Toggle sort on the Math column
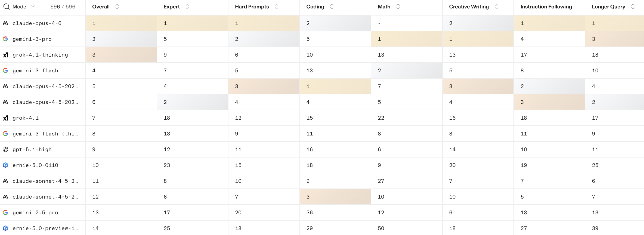 [x=398, y=7]
